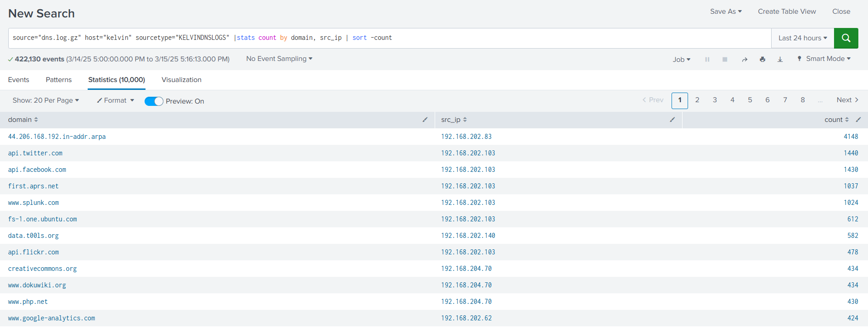
Task: Click the disabled Prev page link
Action: click(653, 100)
